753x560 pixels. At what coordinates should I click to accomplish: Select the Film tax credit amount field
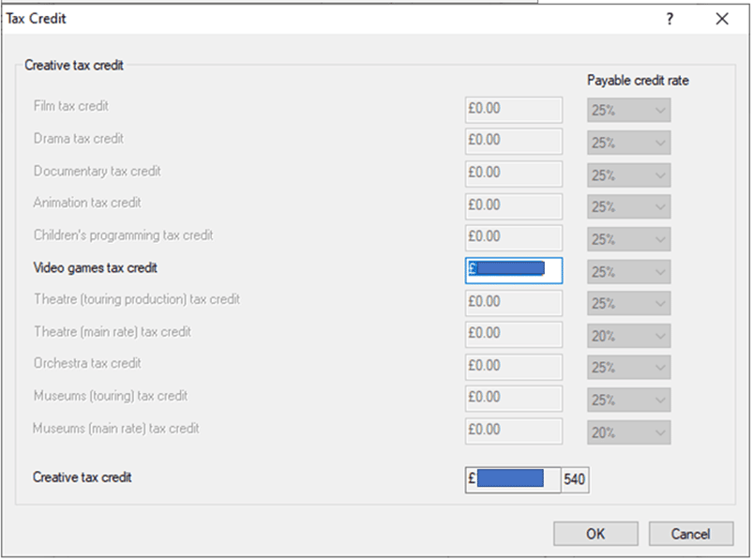pyautogui.click(x=514, y=110)
